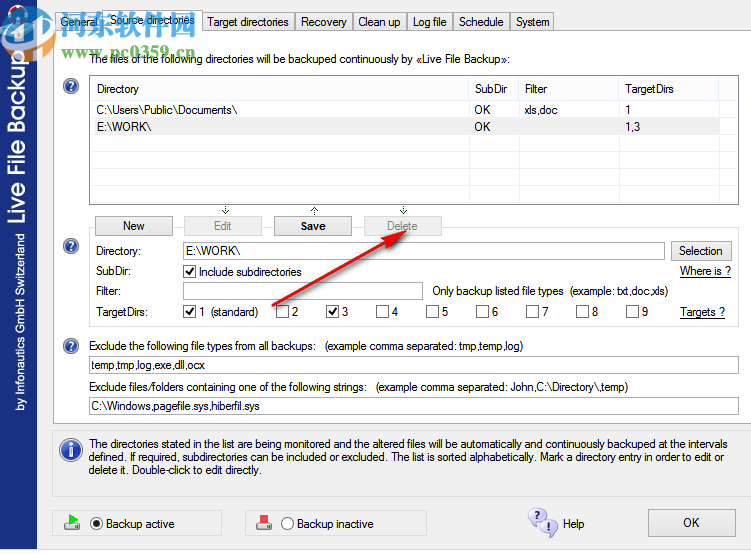Check TargetDir 5 checkbox
This screenshot has height=554, width=751.
coord(432,312)
